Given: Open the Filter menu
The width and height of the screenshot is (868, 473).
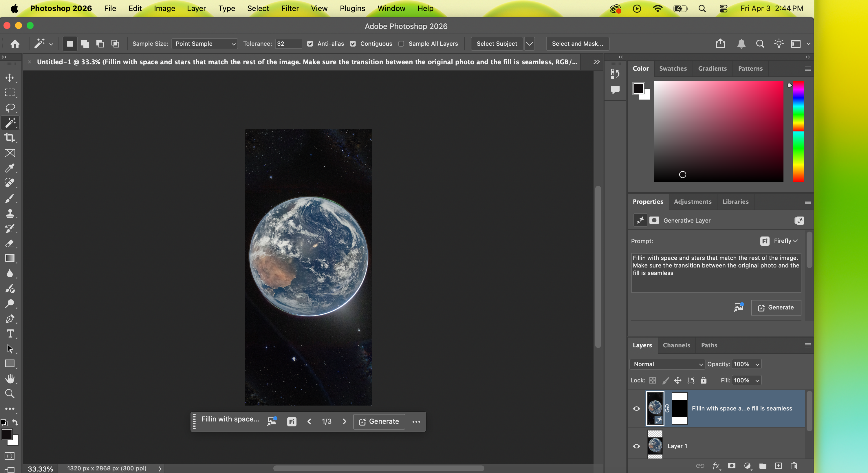Looking at the screenshot, I should click(x=290, y=8).
